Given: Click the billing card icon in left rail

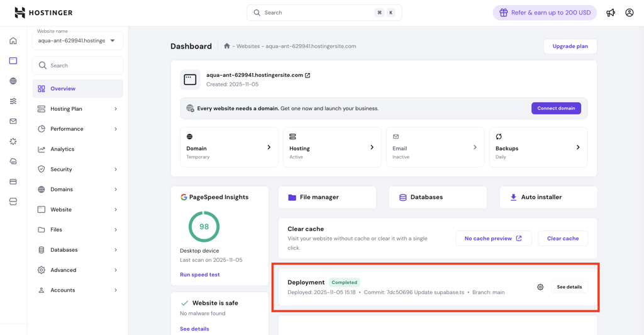Looking at the screenshot, I should pyautogui.click(x=13, y=182).
